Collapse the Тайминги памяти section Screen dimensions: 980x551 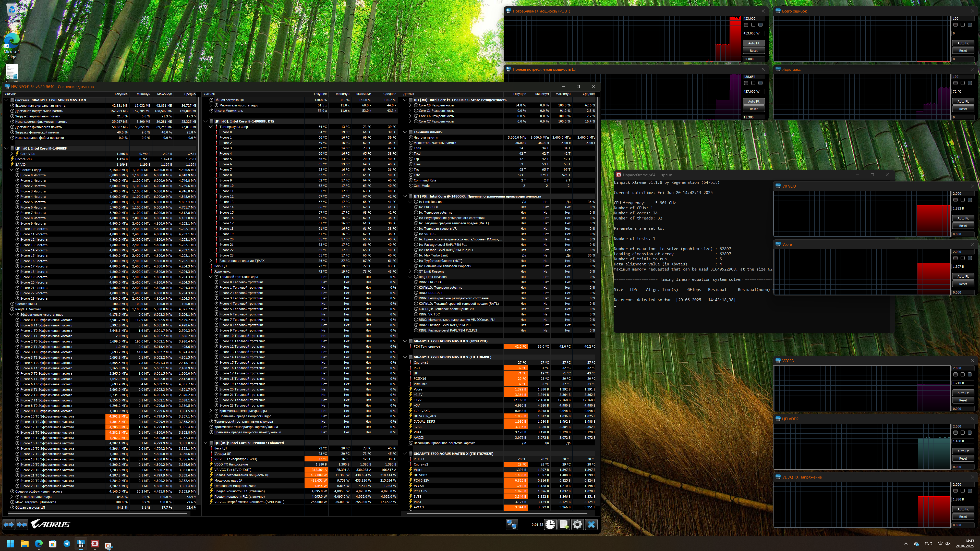(x=405, y=132)
